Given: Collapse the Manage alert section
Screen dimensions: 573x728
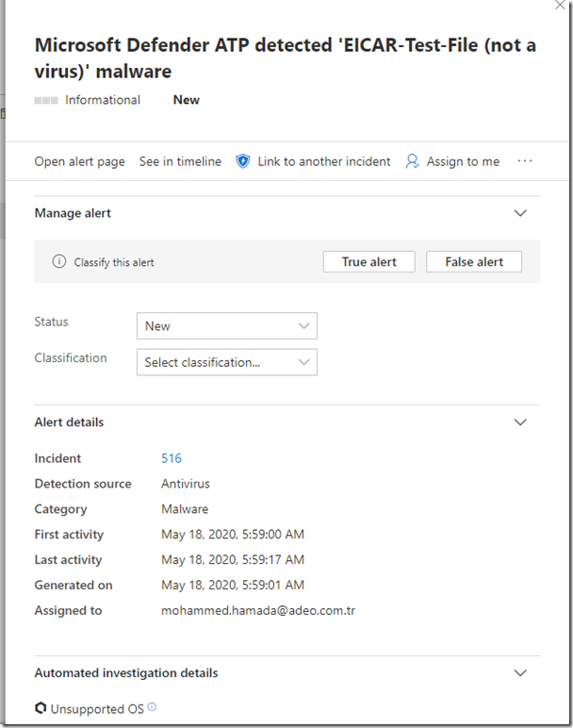Looking at the screenshot, I should 520,213.
